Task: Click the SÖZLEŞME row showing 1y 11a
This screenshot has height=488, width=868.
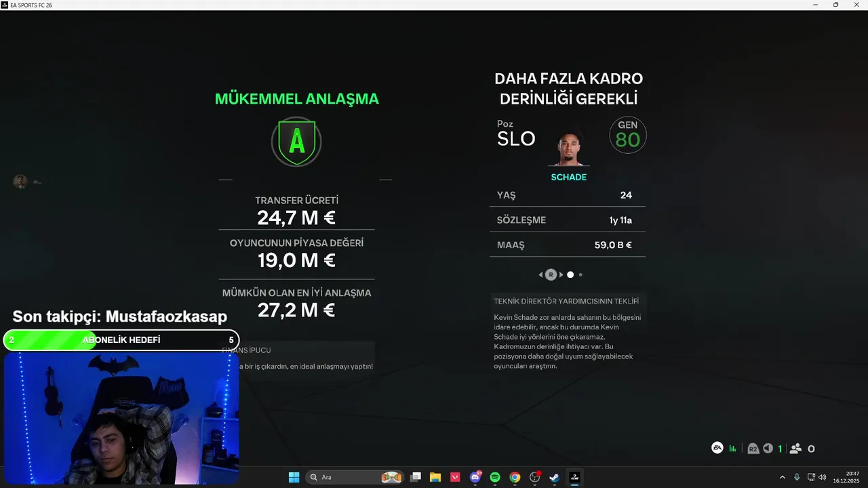Action: [x=568, y=220]
